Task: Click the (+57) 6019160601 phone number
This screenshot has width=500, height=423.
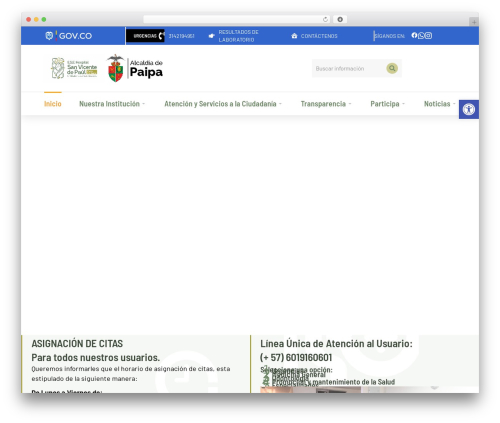Action: pos(296,357)
